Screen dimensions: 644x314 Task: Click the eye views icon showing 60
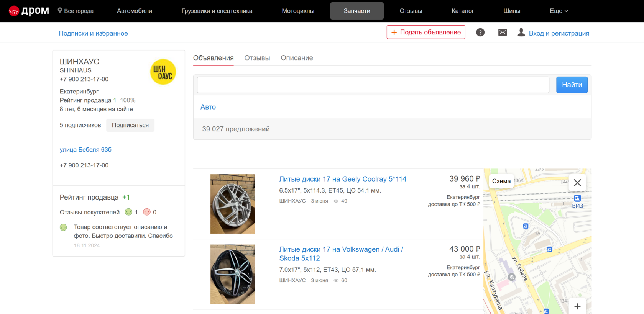[x=336, y=281]
